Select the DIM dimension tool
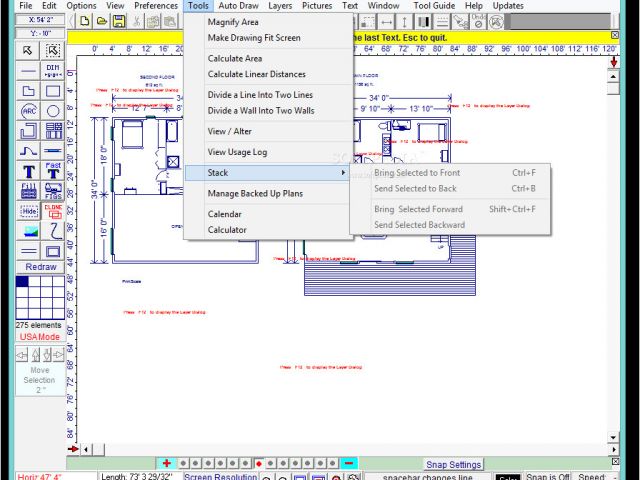640x480 pixels. [53, 70]
